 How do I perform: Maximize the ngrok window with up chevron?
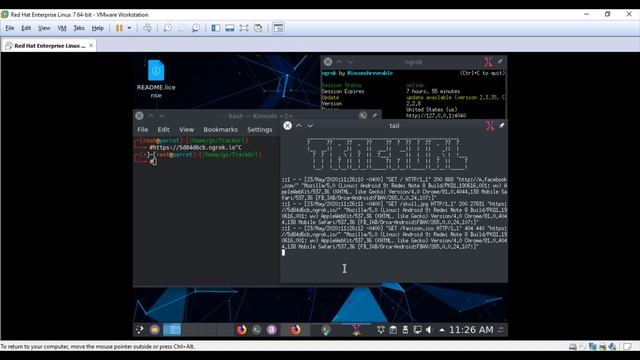(x=339, y=62)
